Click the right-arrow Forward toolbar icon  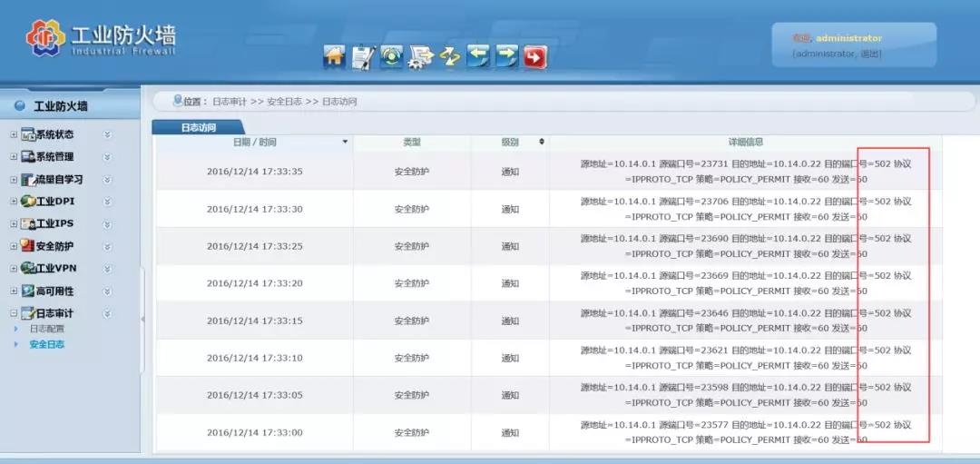click(x=507, y=57)
